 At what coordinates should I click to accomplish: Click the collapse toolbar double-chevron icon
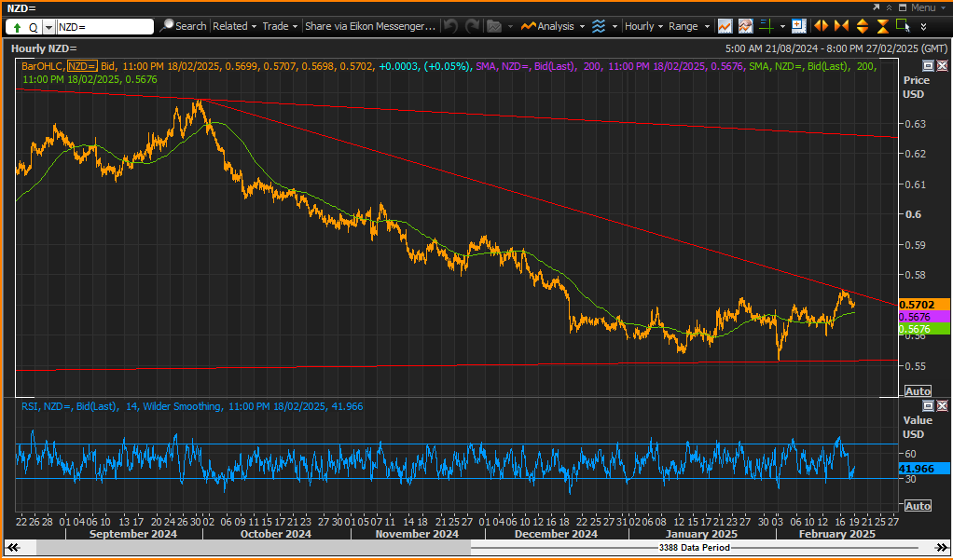tap(889, 7)
